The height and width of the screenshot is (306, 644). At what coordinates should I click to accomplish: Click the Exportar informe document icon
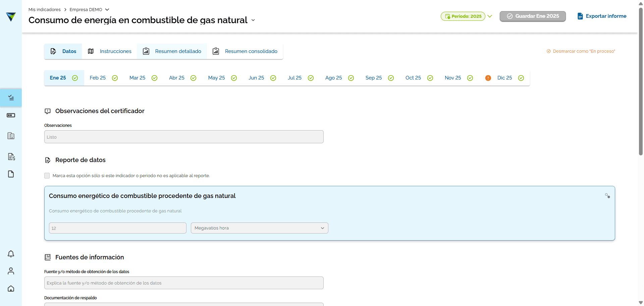pos(580,16)
